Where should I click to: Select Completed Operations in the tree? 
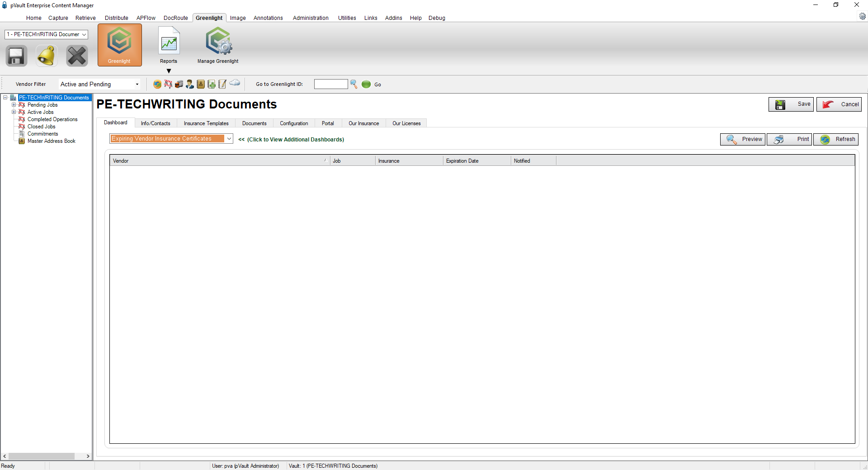52,119
